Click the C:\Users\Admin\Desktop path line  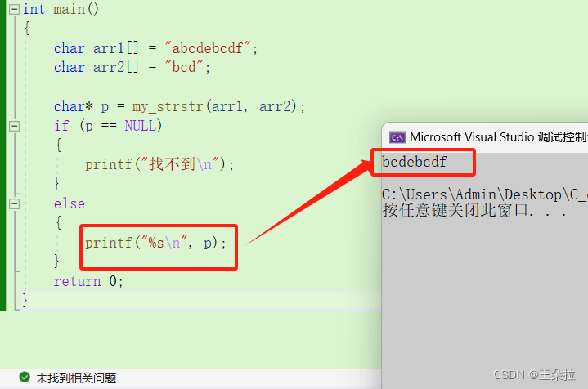click(484, 194)
